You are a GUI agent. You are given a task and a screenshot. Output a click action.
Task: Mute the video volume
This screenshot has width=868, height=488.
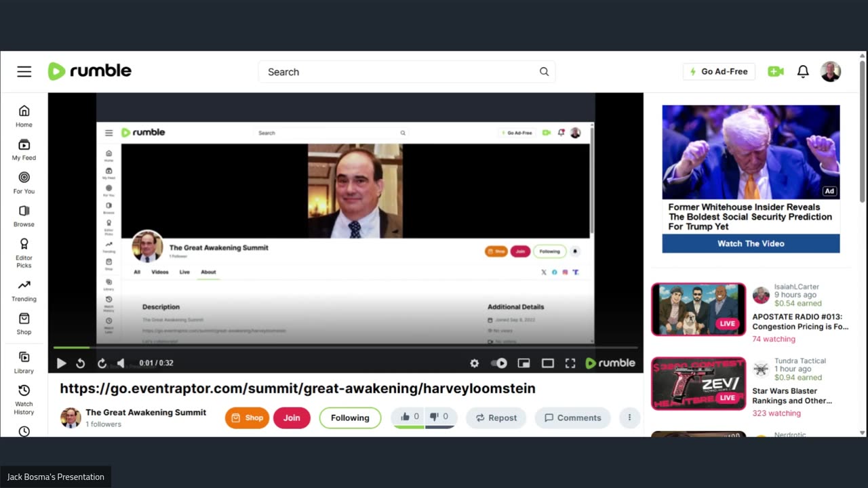point(121,363)
